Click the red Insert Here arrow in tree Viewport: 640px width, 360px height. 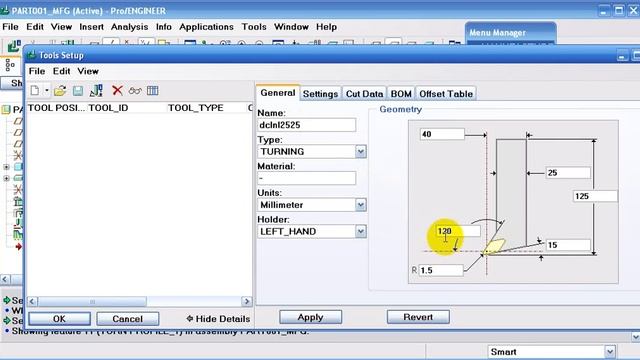pos(18,247)
